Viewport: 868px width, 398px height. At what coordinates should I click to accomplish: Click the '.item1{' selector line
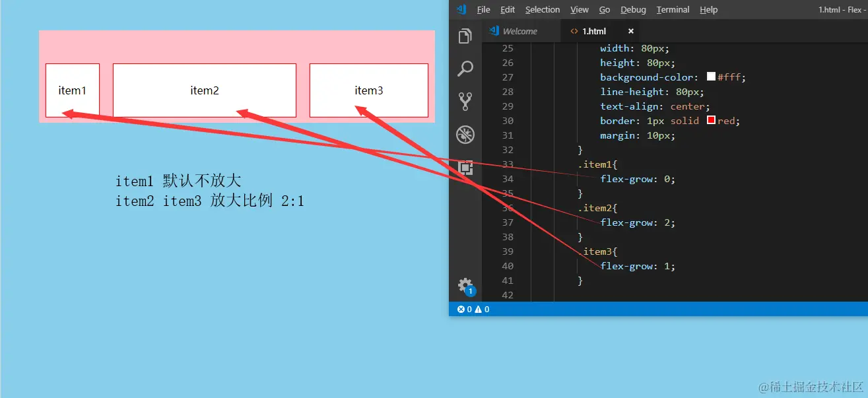(597, 164)
